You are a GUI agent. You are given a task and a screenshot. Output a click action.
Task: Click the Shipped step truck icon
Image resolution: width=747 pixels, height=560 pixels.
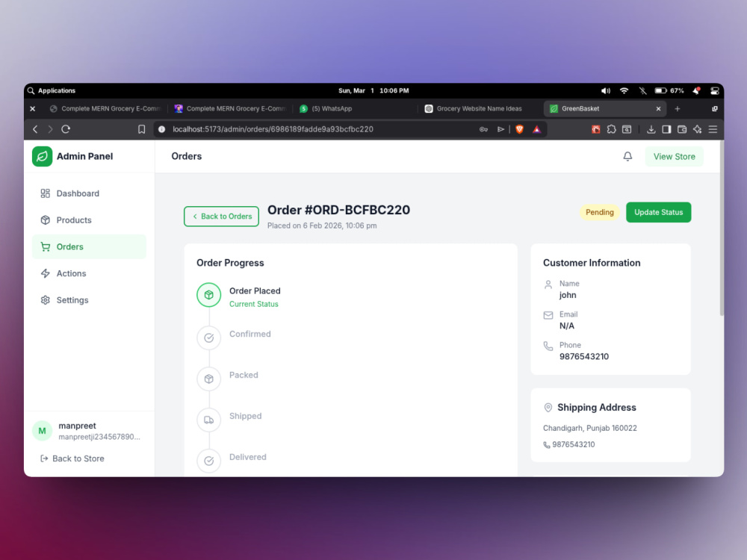pos(208,420)
